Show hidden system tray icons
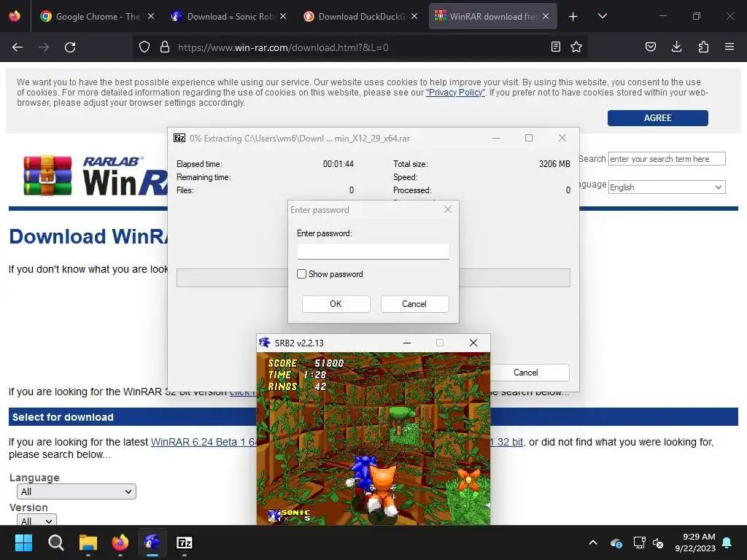Viewport: 747px width, 560px height. [x=593, y=542]
